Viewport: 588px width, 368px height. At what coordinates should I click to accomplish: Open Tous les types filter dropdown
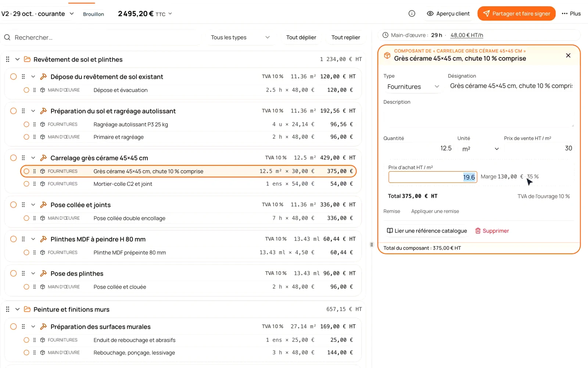(x=240, y=38)
